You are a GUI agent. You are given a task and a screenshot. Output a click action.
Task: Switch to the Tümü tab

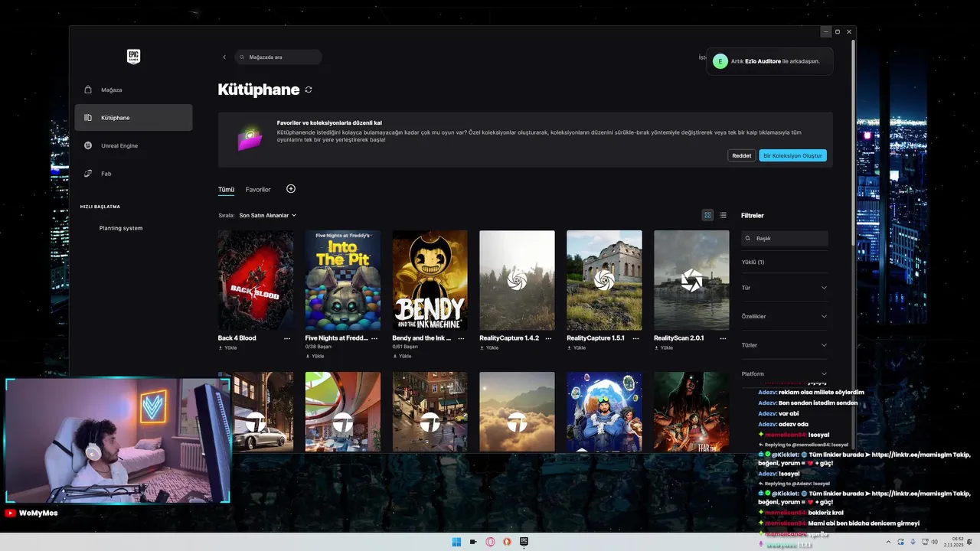coord(226,190)
